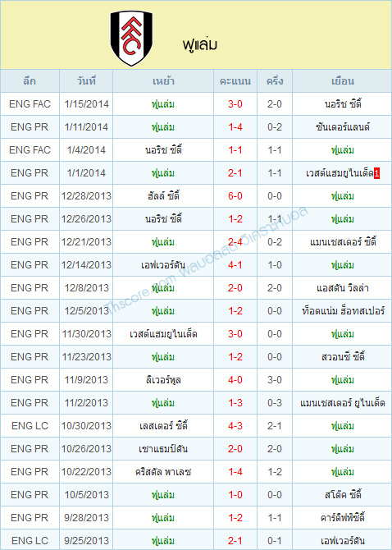Click the เยือน column header

[343, 81]
